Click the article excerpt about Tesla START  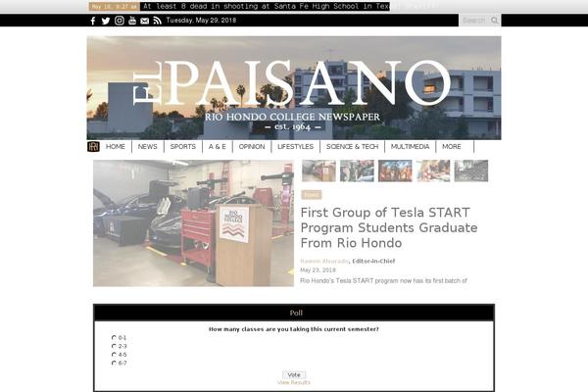(x=383, y=280)
